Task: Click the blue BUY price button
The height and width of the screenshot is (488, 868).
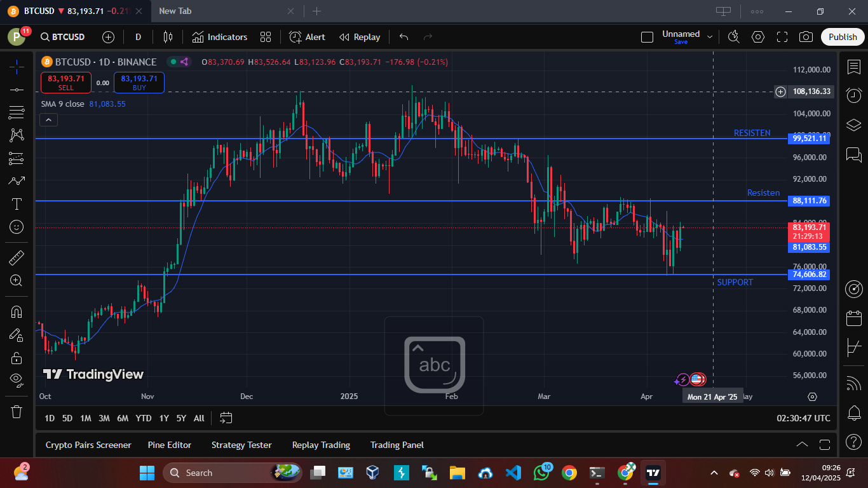Action: click(139, 83)
